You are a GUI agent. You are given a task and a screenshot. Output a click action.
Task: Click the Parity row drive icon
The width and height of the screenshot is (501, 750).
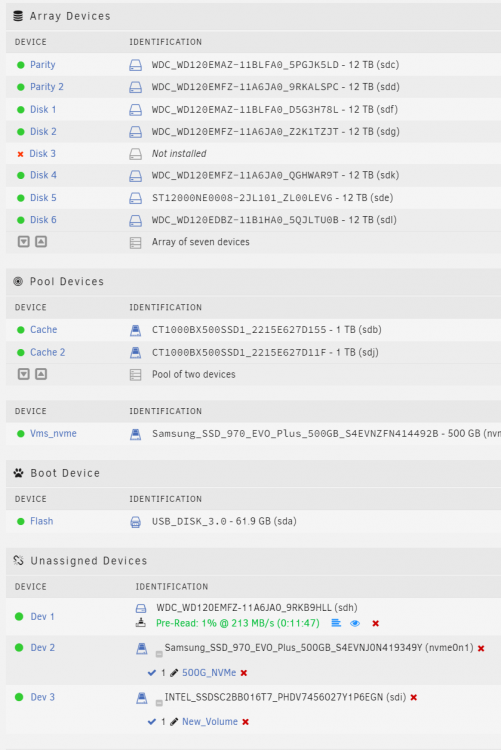[136, 65]
